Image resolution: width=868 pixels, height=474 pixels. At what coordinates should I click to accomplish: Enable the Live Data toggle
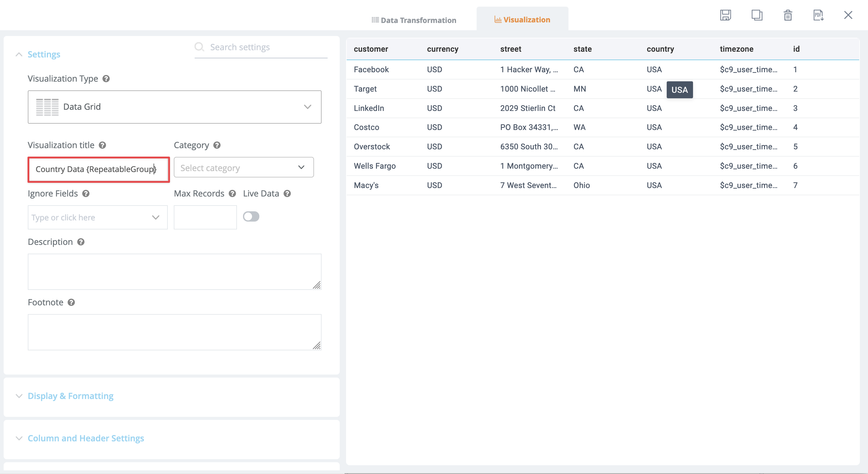(251, 216)
